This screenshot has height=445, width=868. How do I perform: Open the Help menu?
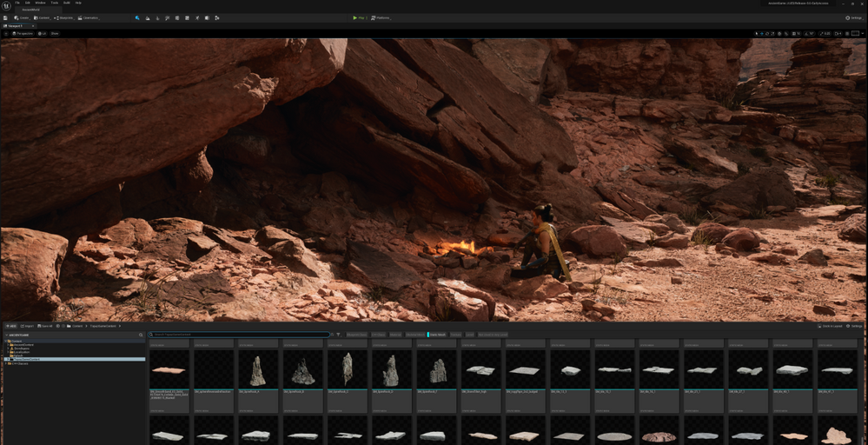[78, 3]
